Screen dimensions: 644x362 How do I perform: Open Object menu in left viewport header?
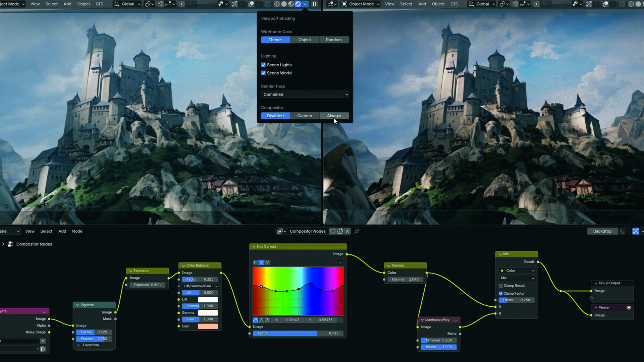tap(84, 4)
